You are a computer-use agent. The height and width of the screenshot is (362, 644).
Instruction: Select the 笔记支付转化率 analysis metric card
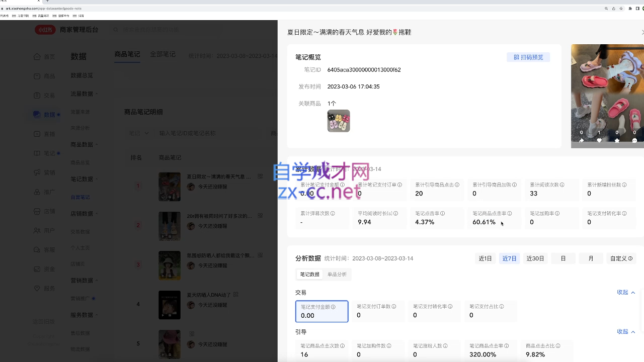[x=434, y=311]
